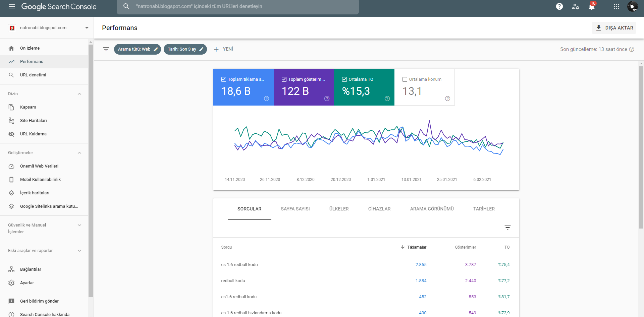Open the notifications bell
Image resolution: width=644 pixels, height=317 pixels.
point(592,6)
